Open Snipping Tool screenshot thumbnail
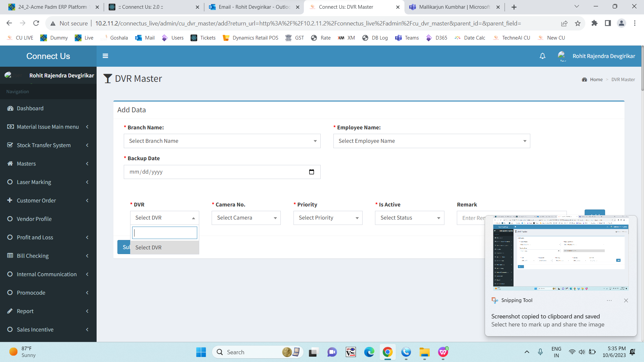Viewport: 644px width, 362px height. [x=560, y=253]
